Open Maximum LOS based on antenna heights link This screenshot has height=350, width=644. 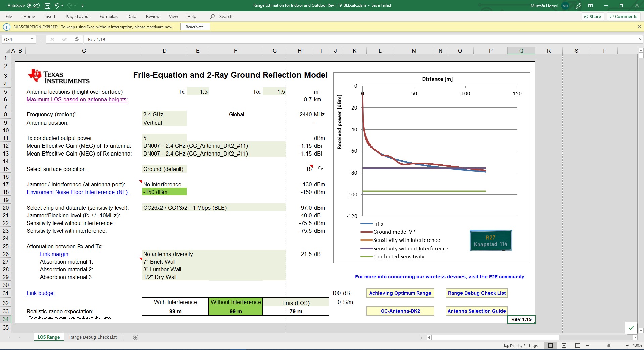(x=77, y=99)
